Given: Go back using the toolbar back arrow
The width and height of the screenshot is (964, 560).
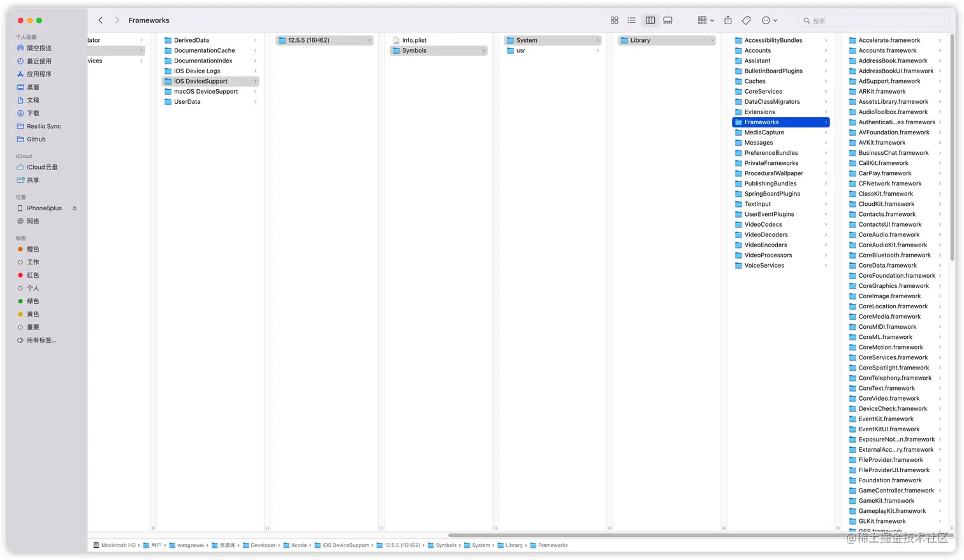Looking at the screenshot, I should coord(100,20).
